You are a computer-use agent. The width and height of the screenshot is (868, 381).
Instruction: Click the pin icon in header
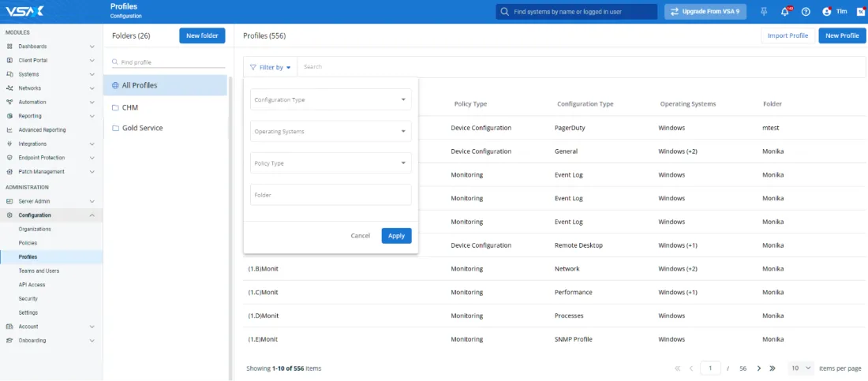(x=763, y=12)
